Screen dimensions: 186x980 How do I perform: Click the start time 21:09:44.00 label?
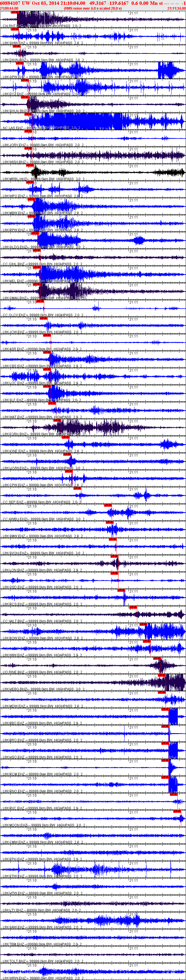[9, 8]
